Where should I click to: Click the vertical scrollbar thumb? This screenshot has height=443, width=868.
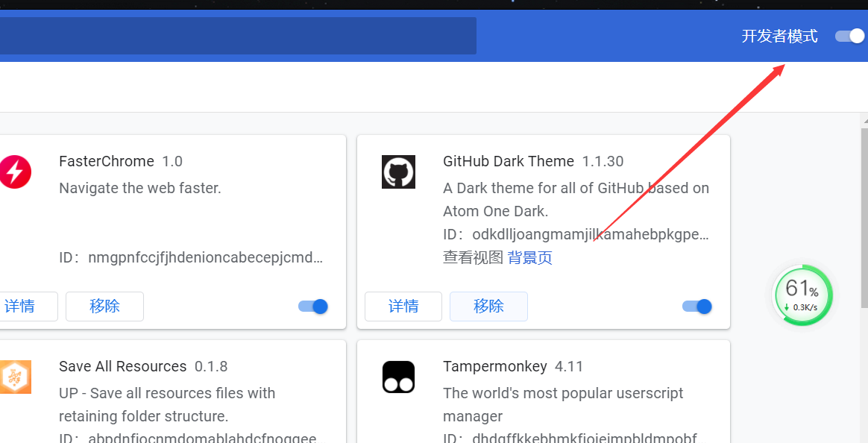click(864, 219)
